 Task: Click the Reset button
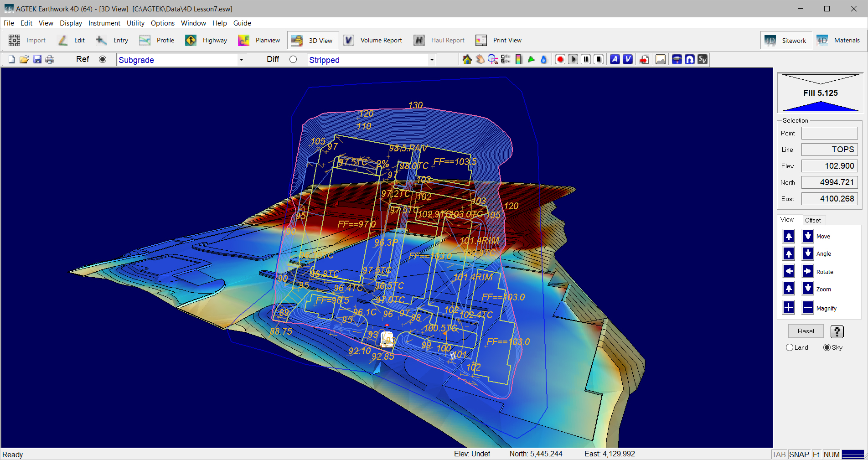tap(806, 331)
